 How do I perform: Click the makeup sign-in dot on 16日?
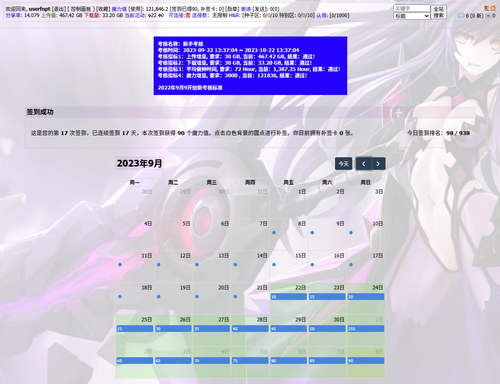click(312, 265)
